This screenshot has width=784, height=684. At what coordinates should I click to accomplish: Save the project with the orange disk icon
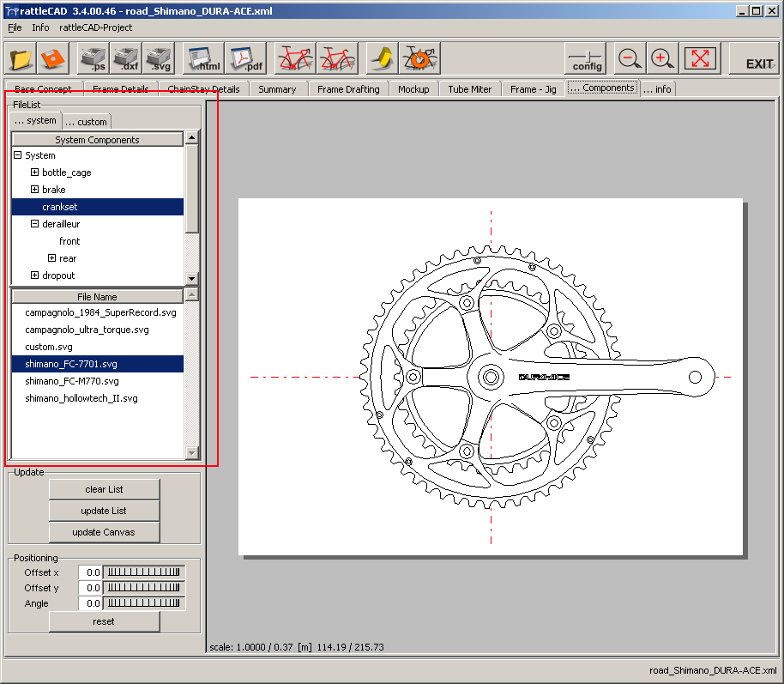pyautogui.click(x=53, y=58)
